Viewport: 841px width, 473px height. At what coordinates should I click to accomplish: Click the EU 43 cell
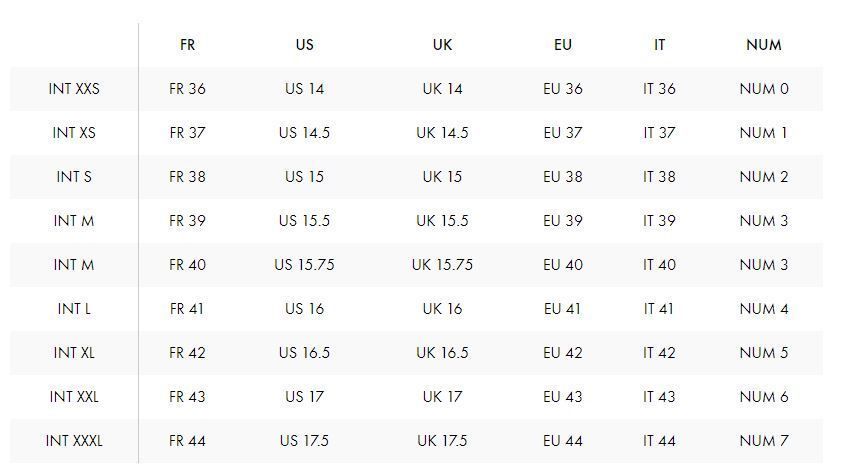pyautogui.click(x=563, y=396)
